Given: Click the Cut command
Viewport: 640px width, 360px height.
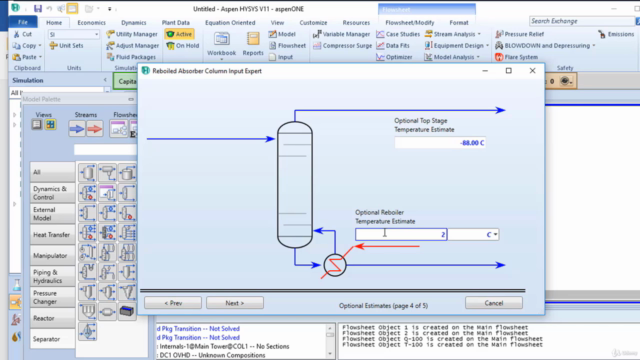Looking at the screenshot, I should (23, 34).
